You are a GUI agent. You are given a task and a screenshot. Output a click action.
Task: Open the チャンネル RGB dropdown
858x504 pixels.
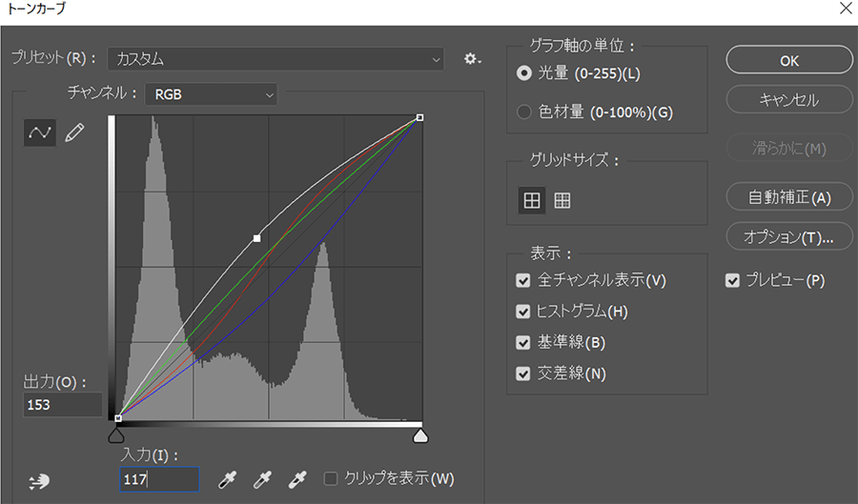click(x=212, y=94)
